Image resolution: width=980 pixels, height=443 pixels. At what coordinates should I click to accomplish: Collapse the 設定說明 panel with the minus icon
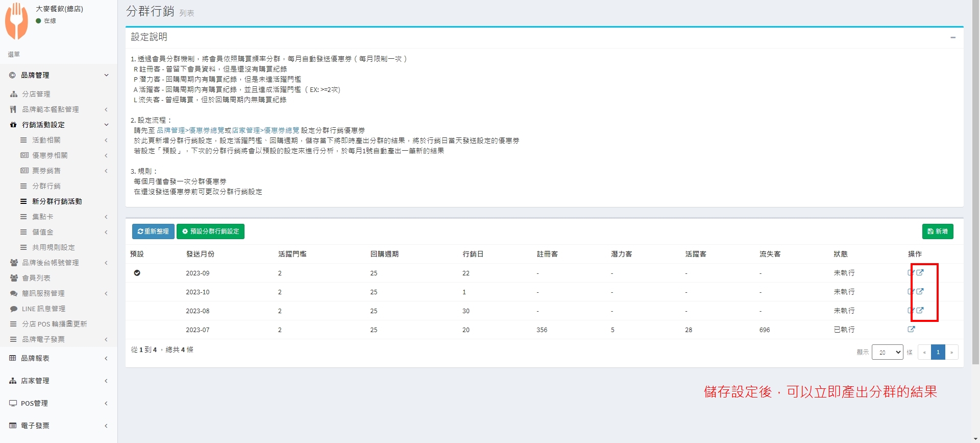pos(952,37)
